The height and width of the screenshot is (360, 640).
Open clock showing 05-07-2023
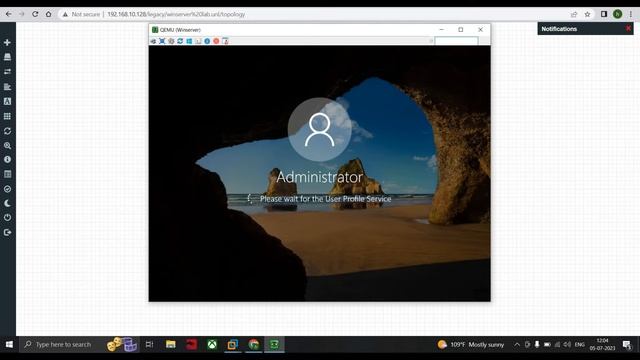pyautogui.click(x=602, y=344)
